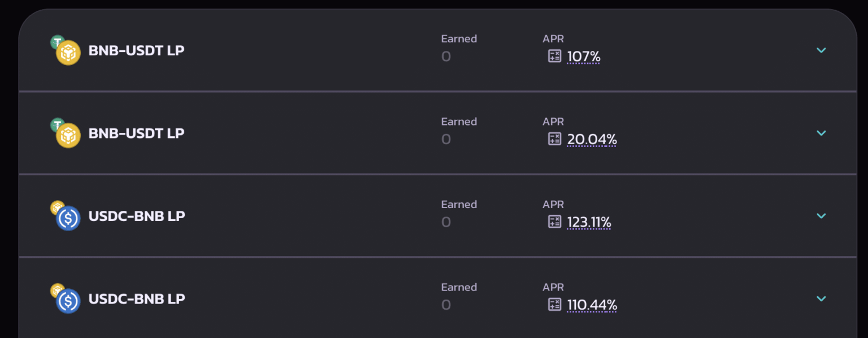The width and height of the screenshot is (868, 338).
Task: Select BNB-USDT LP label in the 107% farm
Action: (136, 50)
